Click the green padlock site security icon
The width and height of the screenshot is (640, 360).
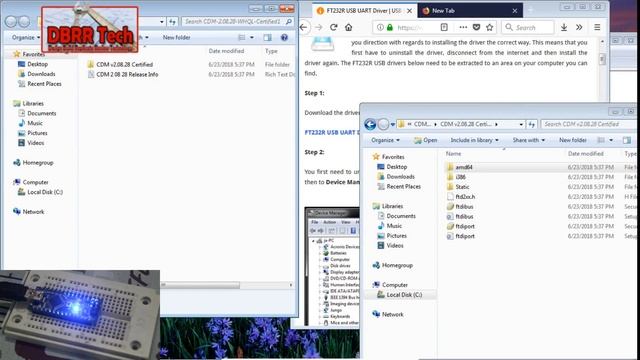pos(390,27)
